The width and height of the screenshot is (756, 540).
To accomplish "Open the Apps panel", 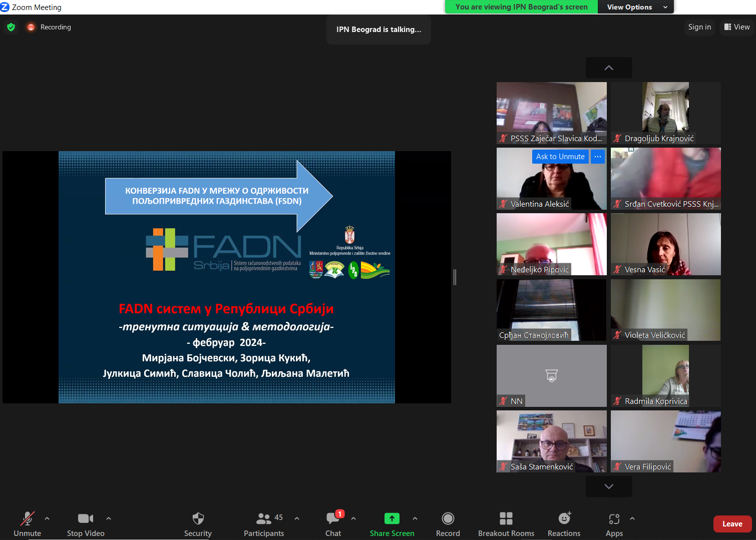I will point(614,524).
